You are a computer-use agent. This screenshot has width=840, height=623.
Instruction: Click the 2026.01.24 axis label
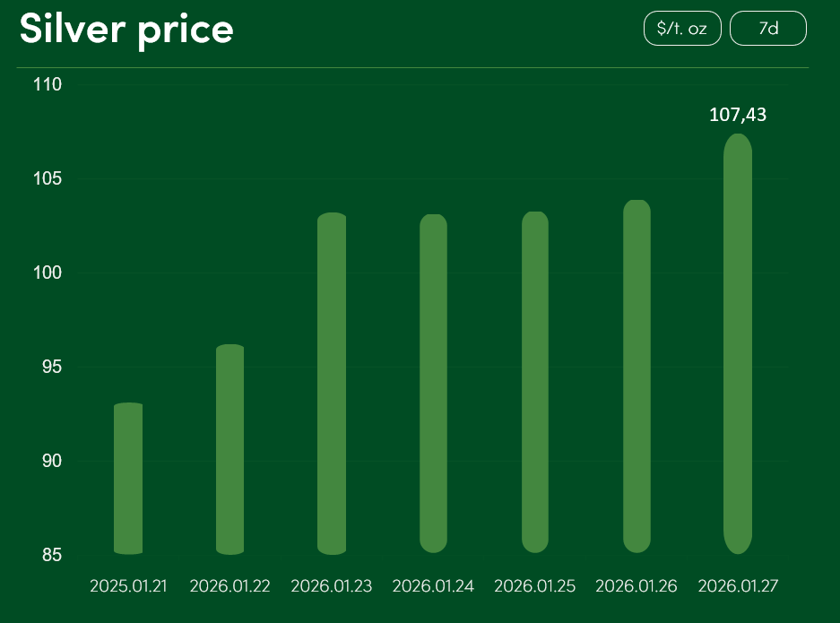(433, 586)
